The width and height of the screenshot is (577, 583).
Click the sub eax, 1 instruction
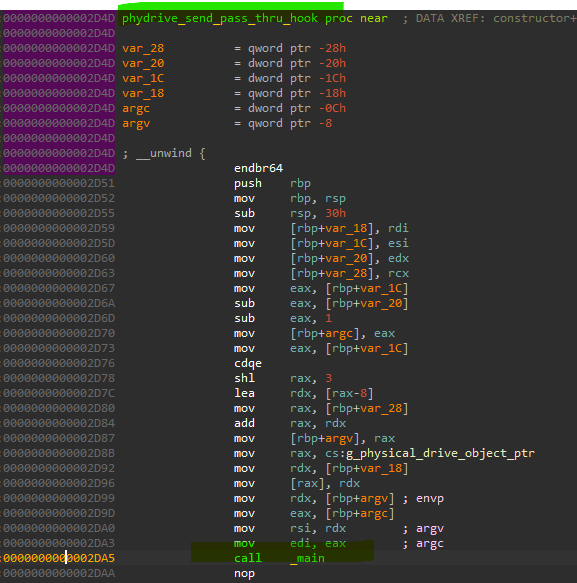pos(283,319)
